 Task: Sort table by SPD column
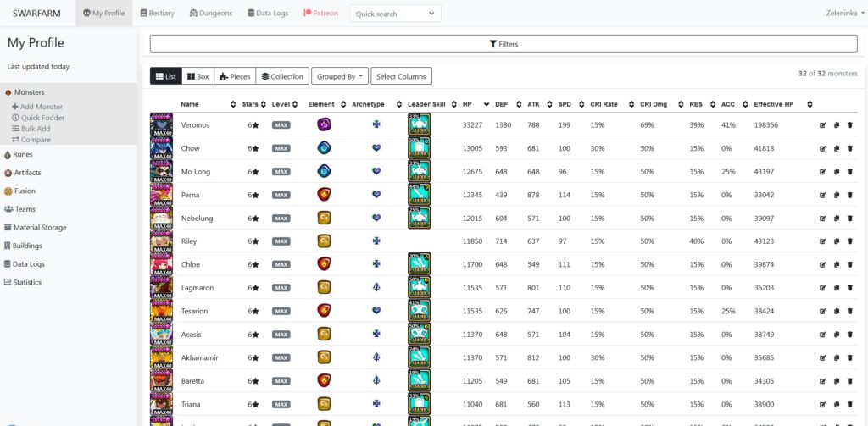(571, 104)
